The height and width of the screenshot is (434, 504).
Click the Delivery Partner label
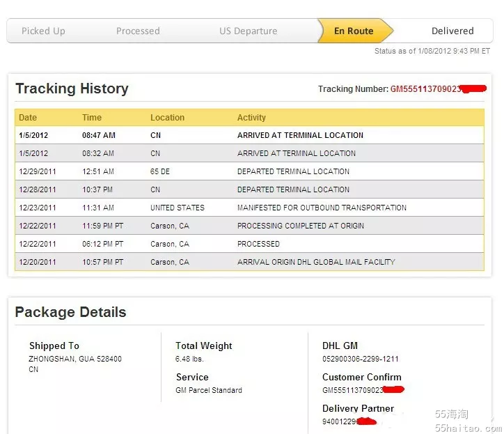click(358, 409)
